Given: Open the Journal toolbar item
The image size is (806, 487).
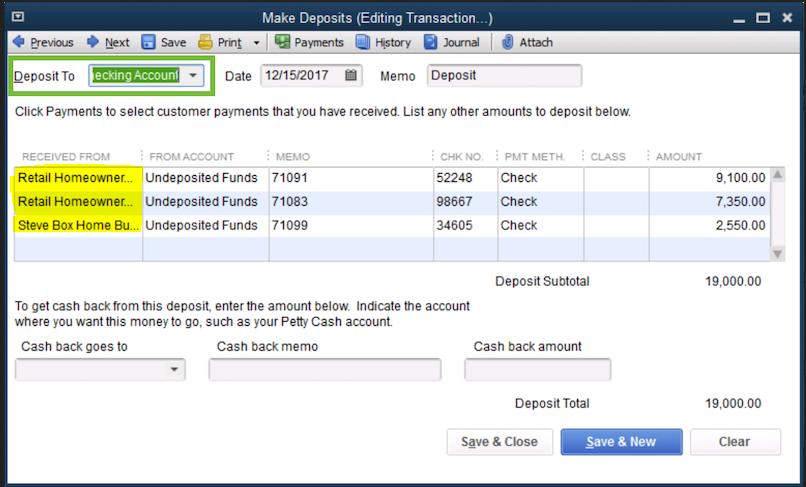Looking at the screenshot, I should [451, 42].
